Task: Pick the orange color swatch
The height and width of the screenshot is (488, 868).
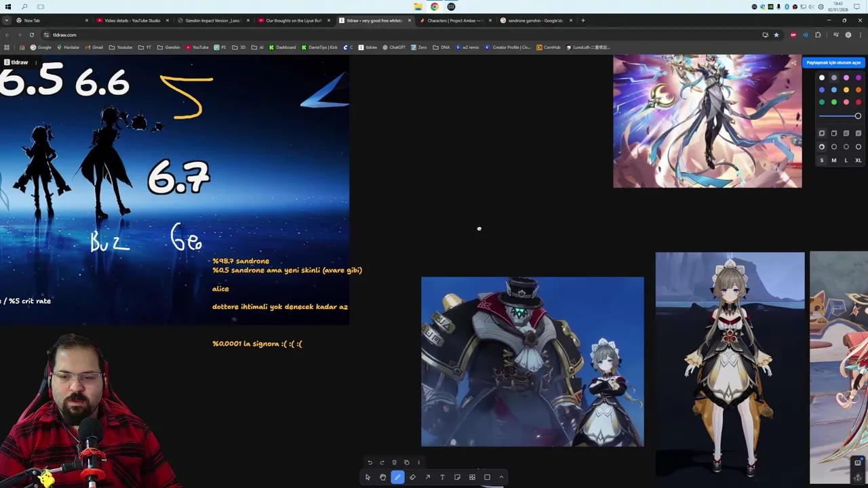Action: (859, 89)
